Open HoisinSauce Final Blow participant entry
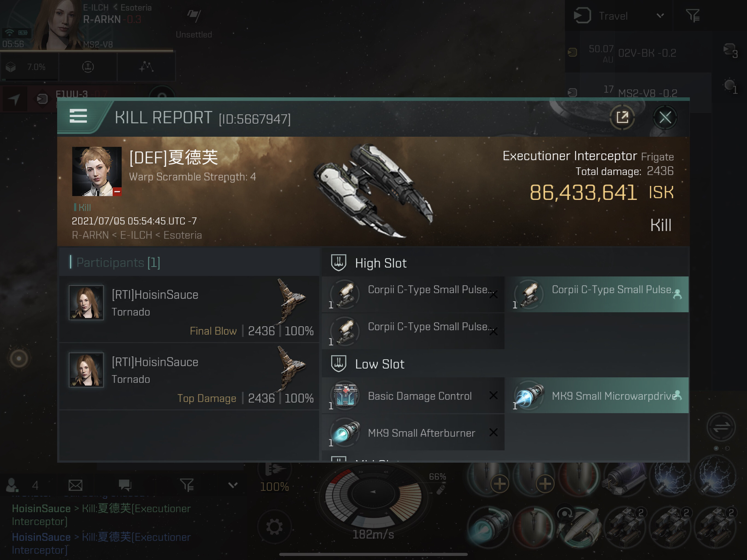Screen dimensions: 747x560 189,309
